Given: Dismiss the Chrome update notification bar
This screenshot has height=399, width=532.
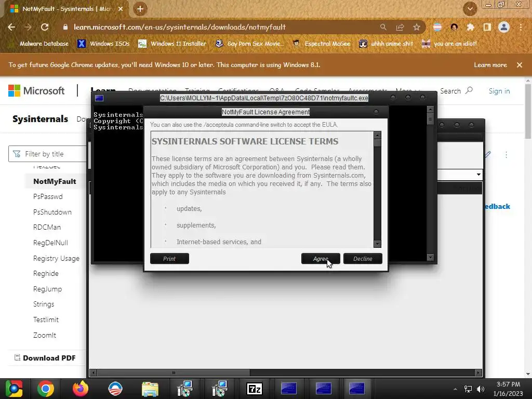Looking at the screenshot, I should tap(520, 65).
